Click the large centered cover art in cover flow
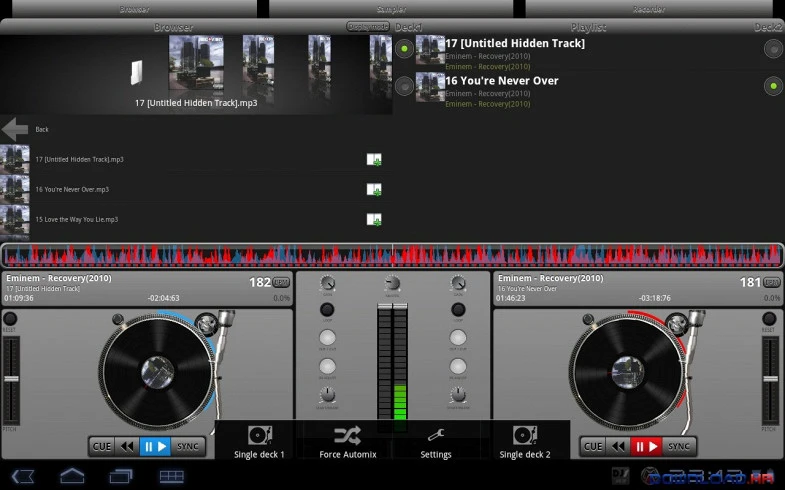The width and height of the screenshot is (785, 490). click(x=196, y=63)
